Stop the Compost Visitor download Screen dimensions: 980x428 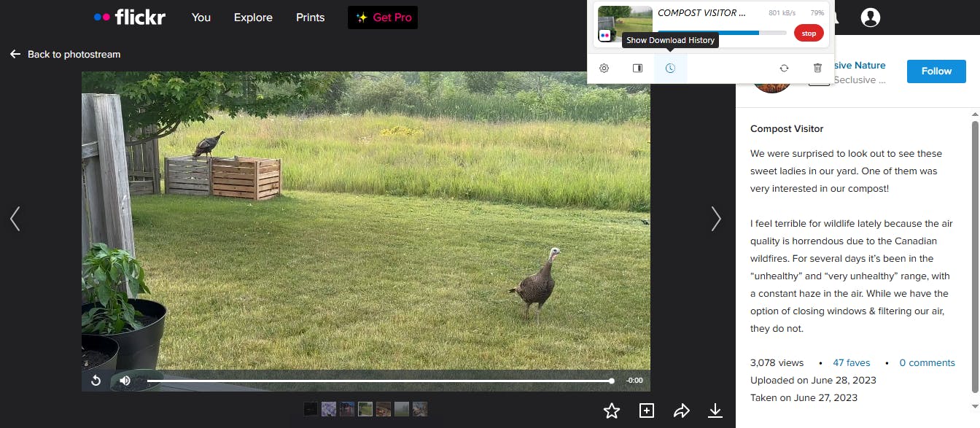point(809,34)
